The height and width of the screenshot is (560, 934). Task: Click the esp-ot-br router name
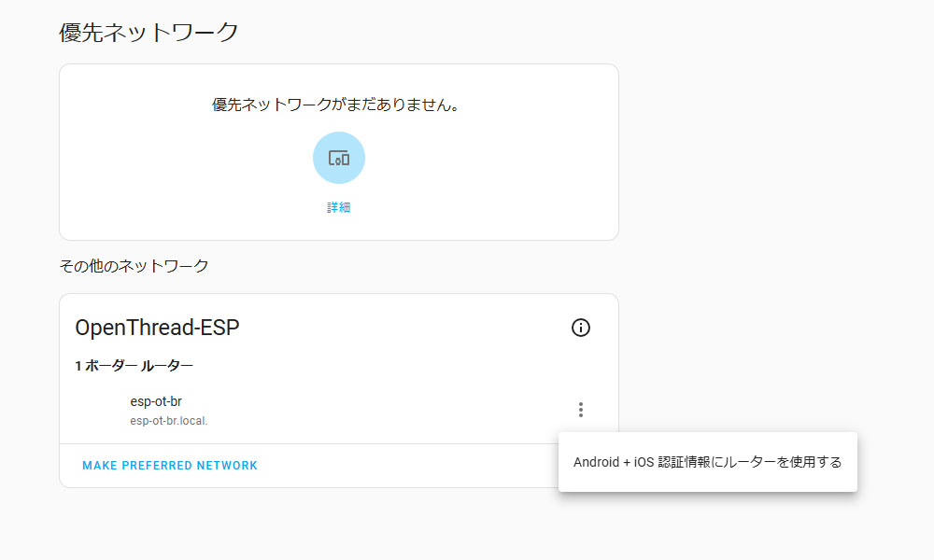[156, 401]
